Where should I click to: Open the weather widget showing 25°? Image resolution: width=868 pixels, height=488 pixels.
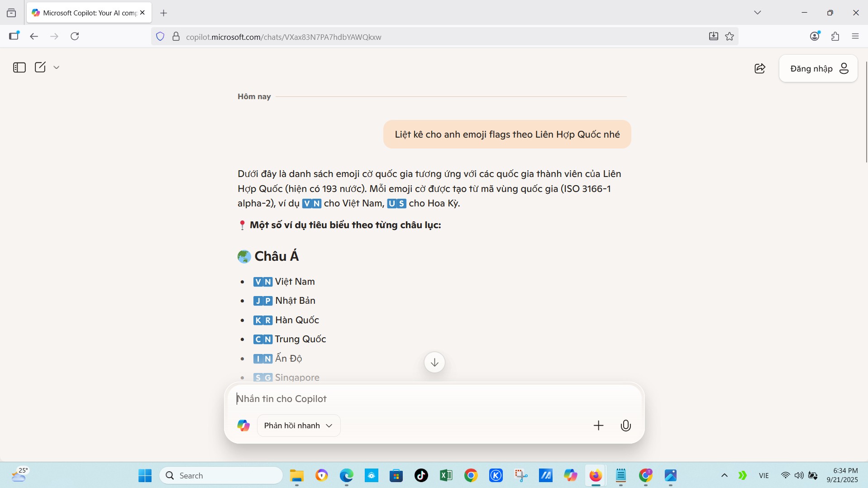(x=20, y=475)
